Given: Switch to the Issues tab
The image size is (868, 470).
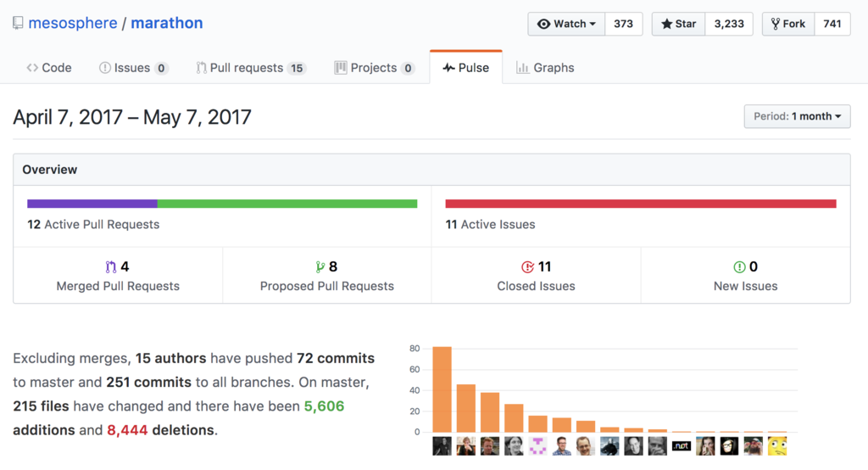Looking at the screenshot, I should pos(133,68).
